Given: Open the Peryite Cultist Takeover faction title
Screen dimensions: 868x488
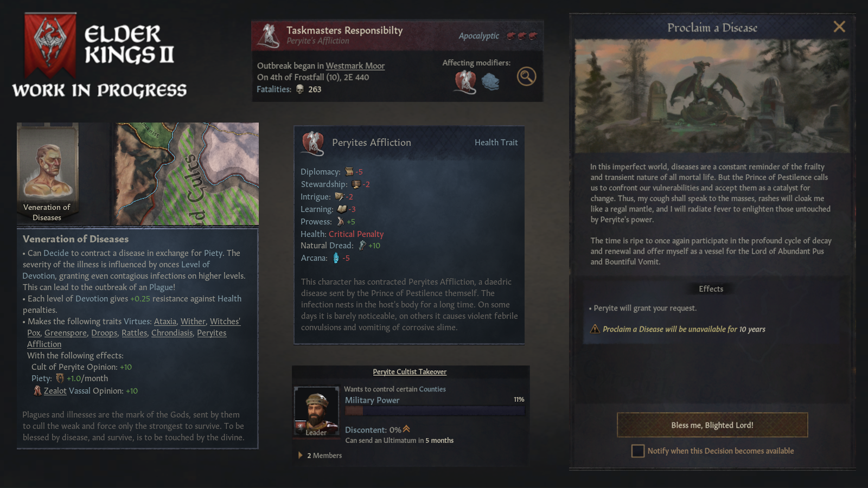Looking at the screenshot, I should point(410,372).
